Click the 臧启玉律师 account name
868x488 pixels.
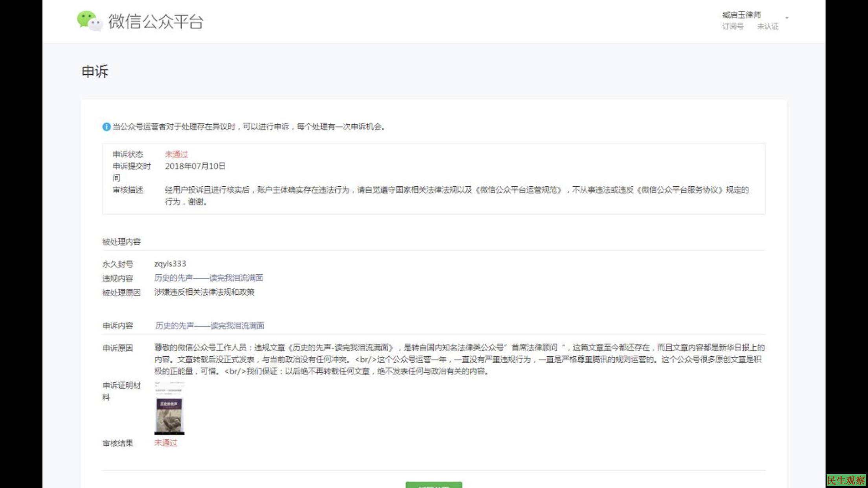[741, 15]
